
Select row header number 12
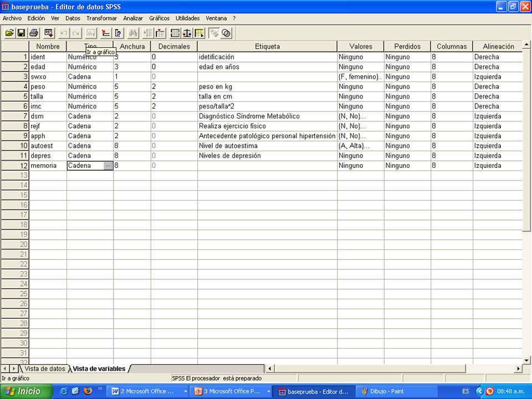click(x=15, y=166)
